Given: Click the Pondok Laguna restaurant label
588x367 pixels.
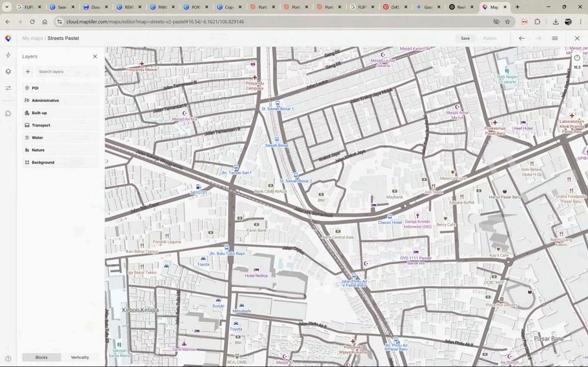Looking at the screenshot, I should (x=167, y=242).
